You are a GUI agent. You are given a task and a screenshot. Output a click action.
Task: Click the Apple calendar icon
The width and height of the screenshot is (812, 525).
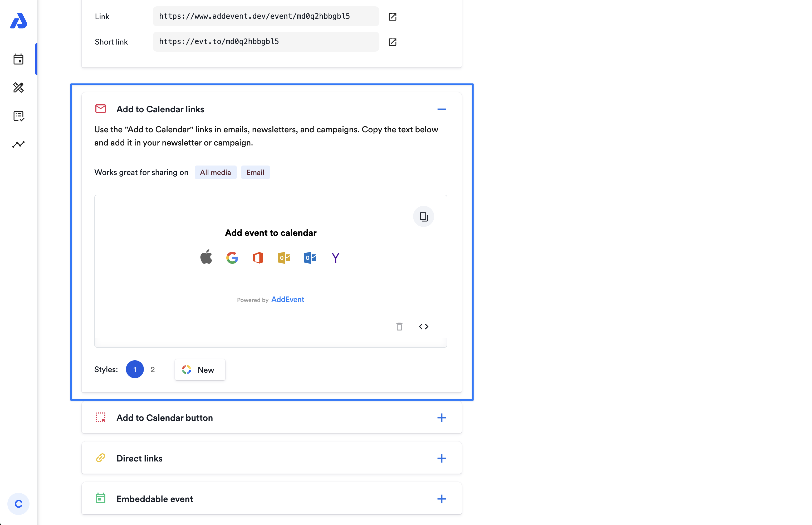pos(206,257)
